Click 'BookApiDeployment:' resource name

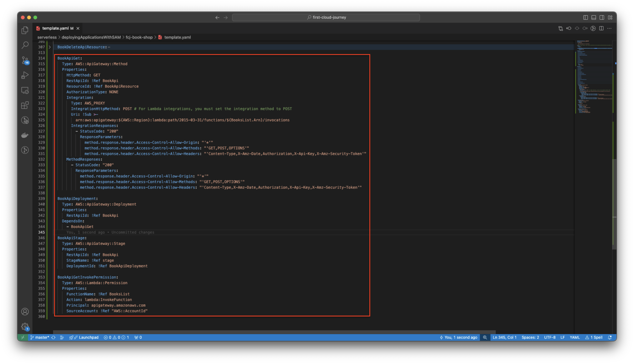point(78,199)
